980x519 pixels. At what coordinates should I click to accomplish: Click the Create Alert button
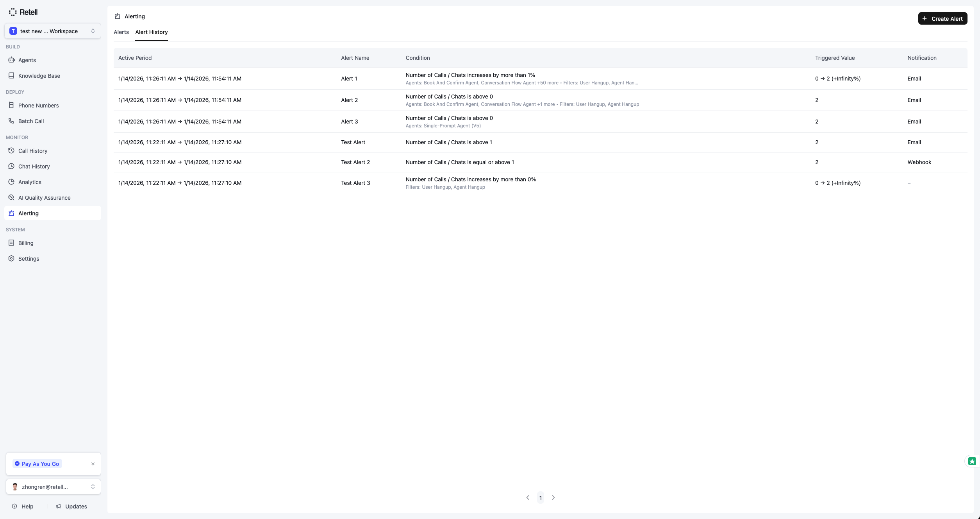click(942, 18)
